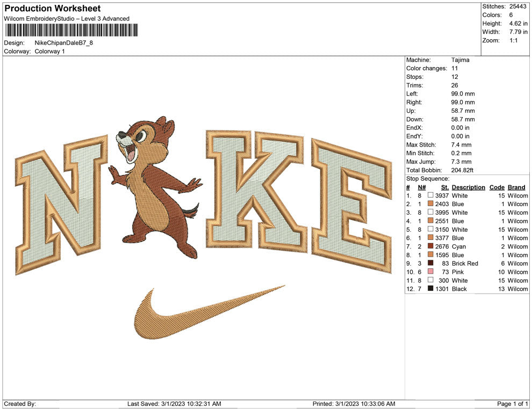Click the St. column header
The height and width of the screenshot is (409, 532).
point(445,187)
